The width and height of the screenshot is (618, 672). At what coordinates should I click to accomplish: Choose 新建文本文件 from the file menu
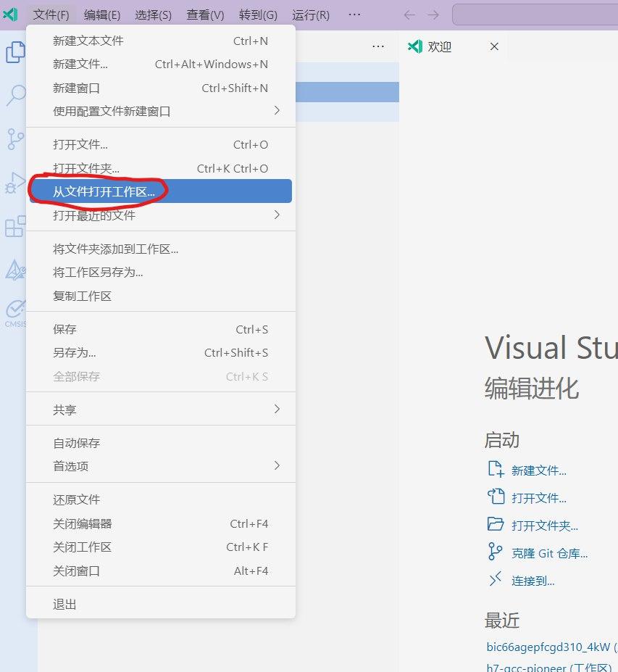[x=161, y=41]
